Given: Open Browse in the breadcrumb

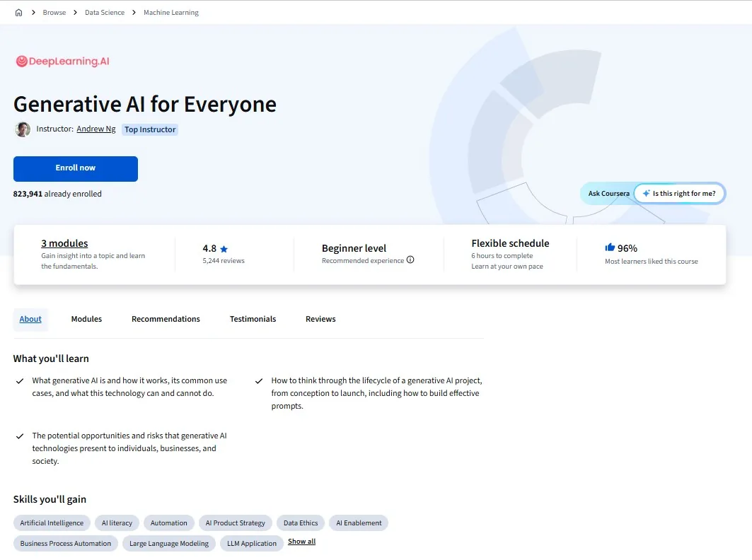Looking at the screenshot, I should (54, 13).
